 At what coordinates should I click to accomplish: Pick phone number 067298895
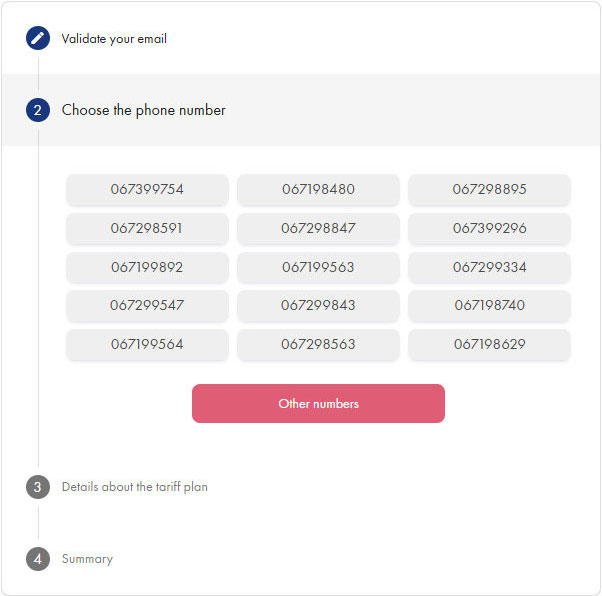click(x=489, y=190)
